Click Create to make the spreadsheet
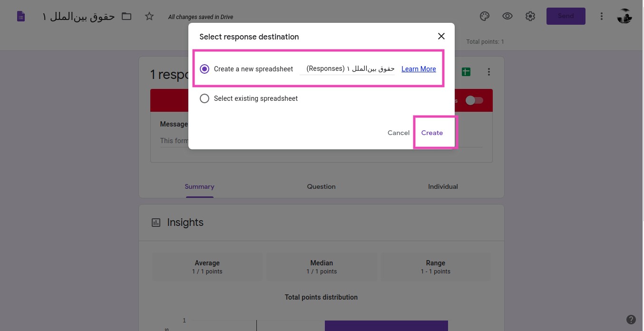644x331 pixels. click(x=432, y=133)
